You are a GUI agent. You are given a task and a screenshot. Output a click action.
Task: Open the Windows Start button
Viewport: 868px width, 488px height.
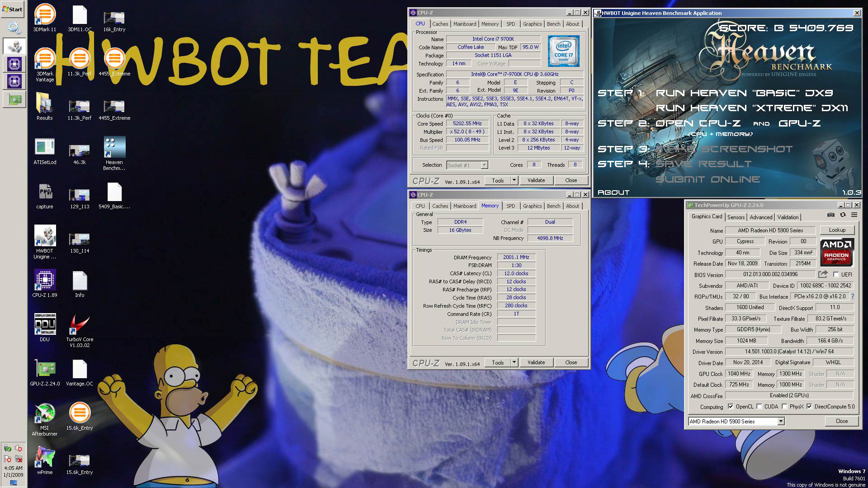pos(13,9)
